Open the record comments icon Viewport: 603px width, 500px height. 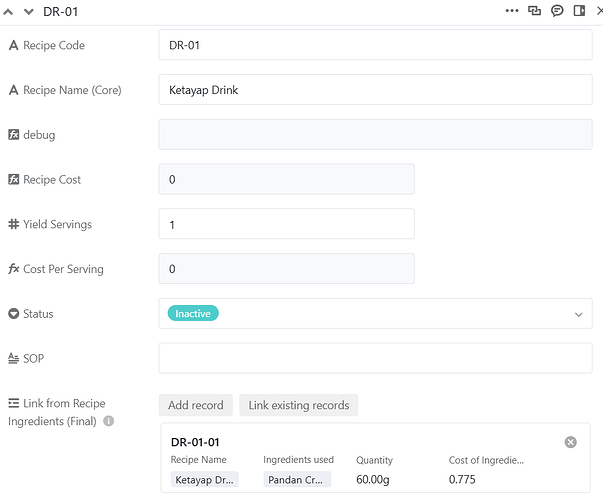pyautogui.click(x=557, y=11)
